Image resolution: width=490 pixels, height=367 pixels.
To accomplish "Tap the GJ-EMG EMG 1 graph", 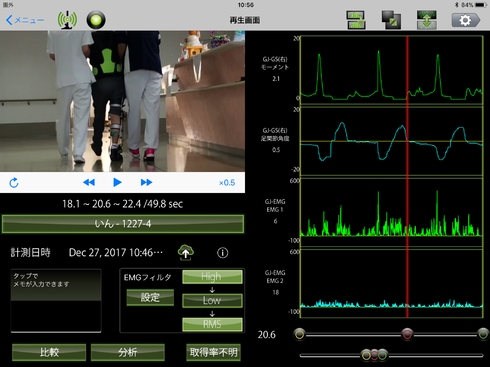I will coord(392,212).
